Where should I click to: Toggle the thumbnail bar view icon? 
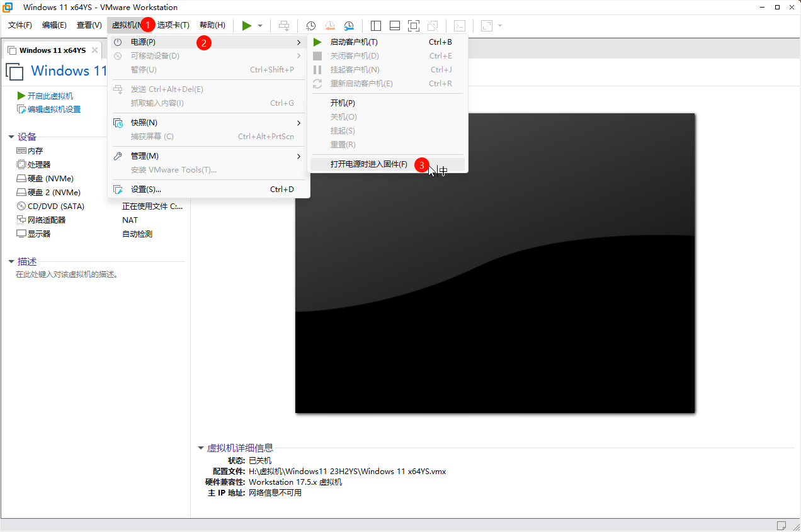395,25
